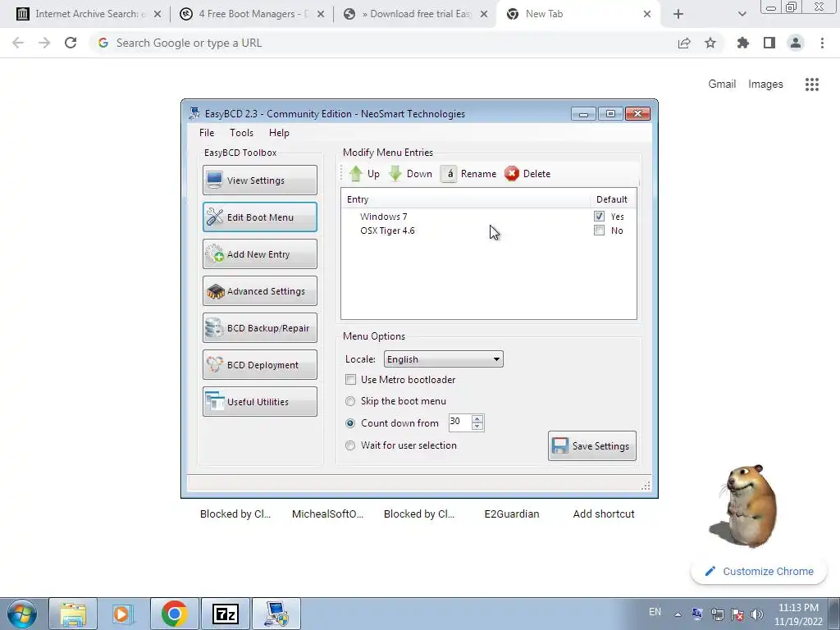The image size is (840, 630).
Task: Switch to 4 Free Boot Managers tab
Action: pyautogui.click(x=251, y=14)
